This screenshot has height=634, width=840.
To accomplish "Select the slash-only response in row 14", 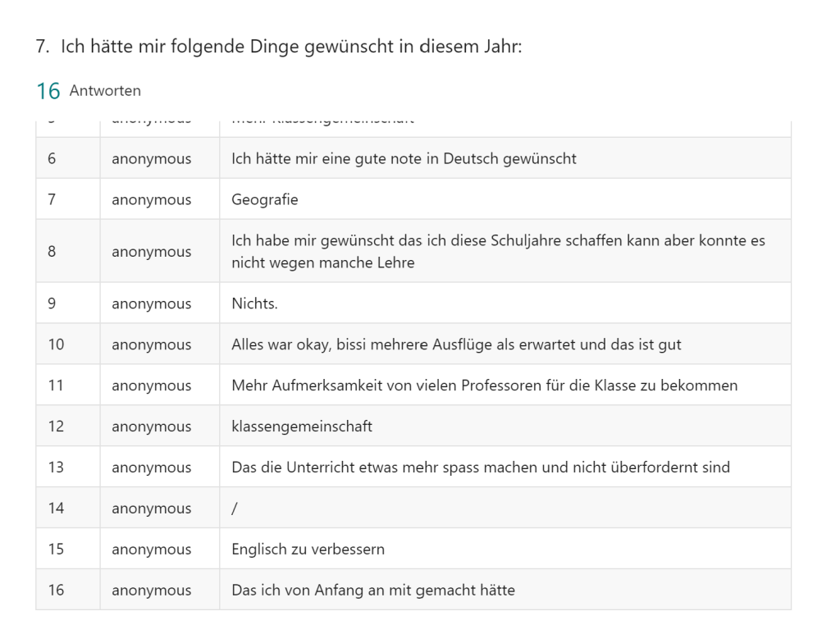I will coord(235,509).
